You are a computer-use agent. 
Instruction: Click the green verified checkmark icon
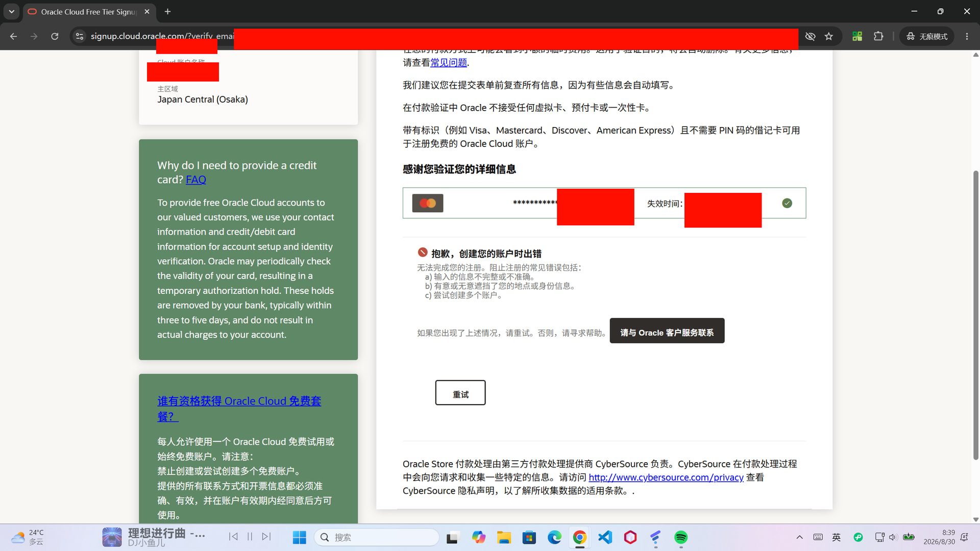point(787,203)
